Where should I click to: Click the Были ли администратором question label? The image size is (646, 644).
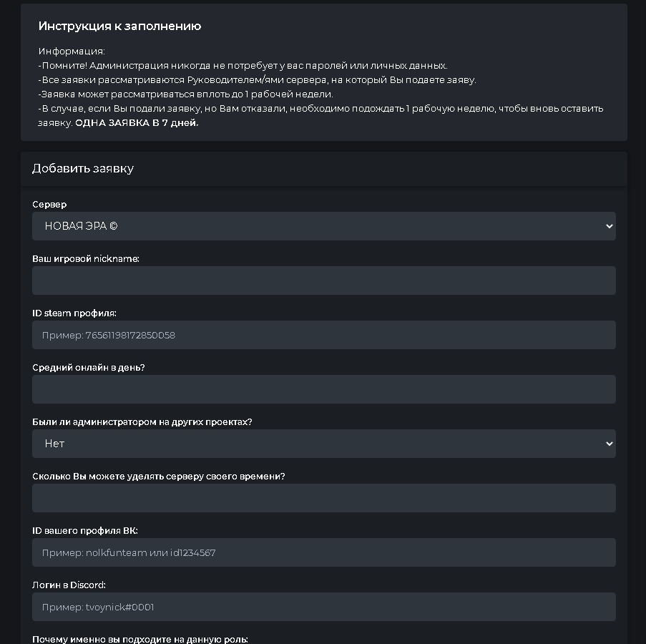coord(142,422)
